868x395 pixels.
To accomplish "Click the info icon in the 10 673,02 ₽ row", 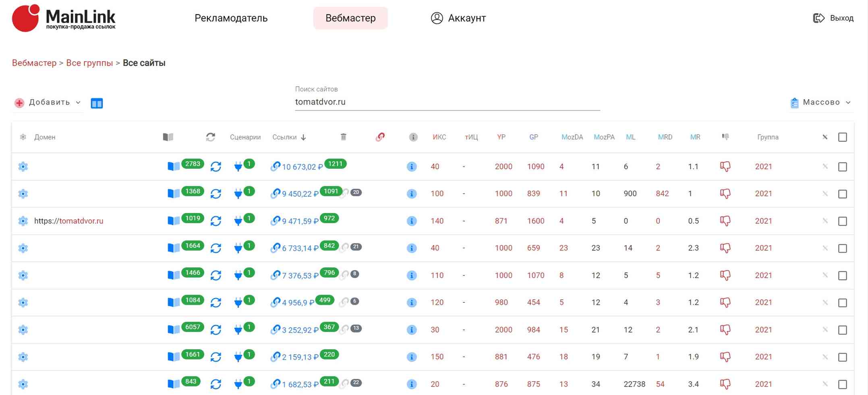I will coord(411,166).
